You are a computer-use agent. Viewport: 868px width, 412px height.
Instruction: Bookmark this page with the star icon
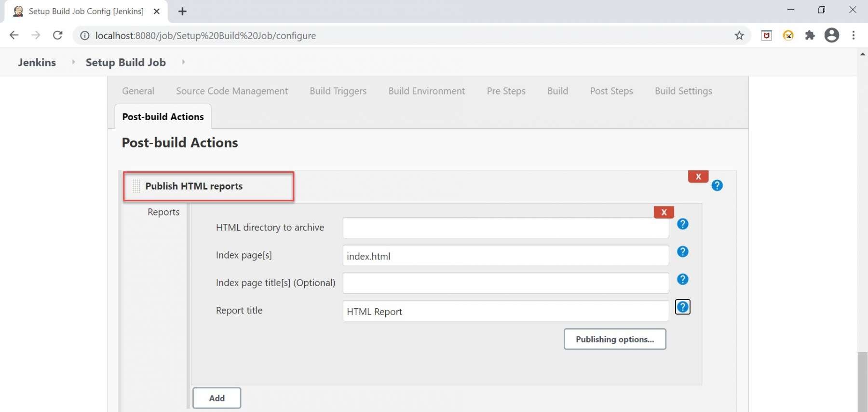739,36
